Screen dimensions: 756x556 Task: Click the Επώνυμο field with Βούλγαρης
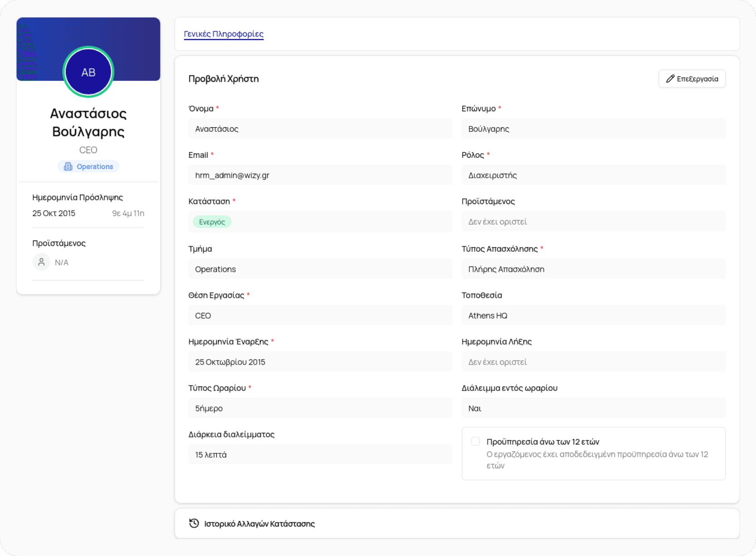point(593,129)
